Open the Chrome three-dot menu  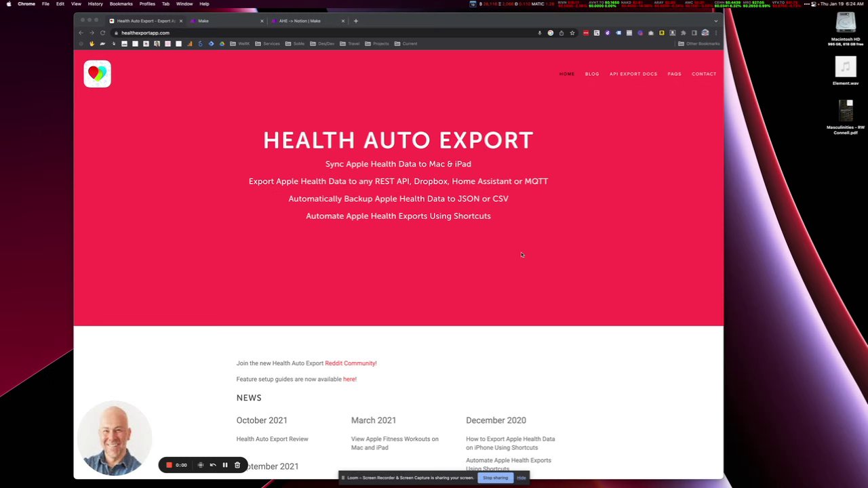(715, 33)
